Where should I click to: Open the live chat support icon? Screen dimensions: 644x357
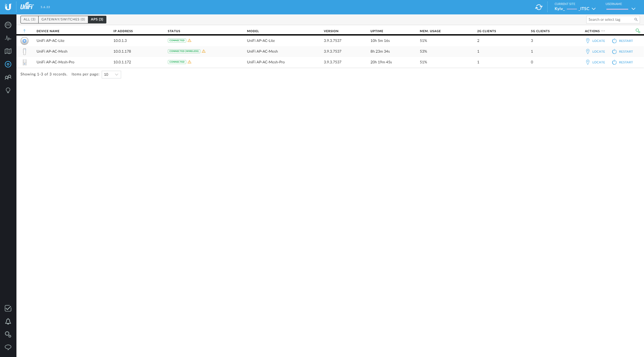tap(8, 347)
